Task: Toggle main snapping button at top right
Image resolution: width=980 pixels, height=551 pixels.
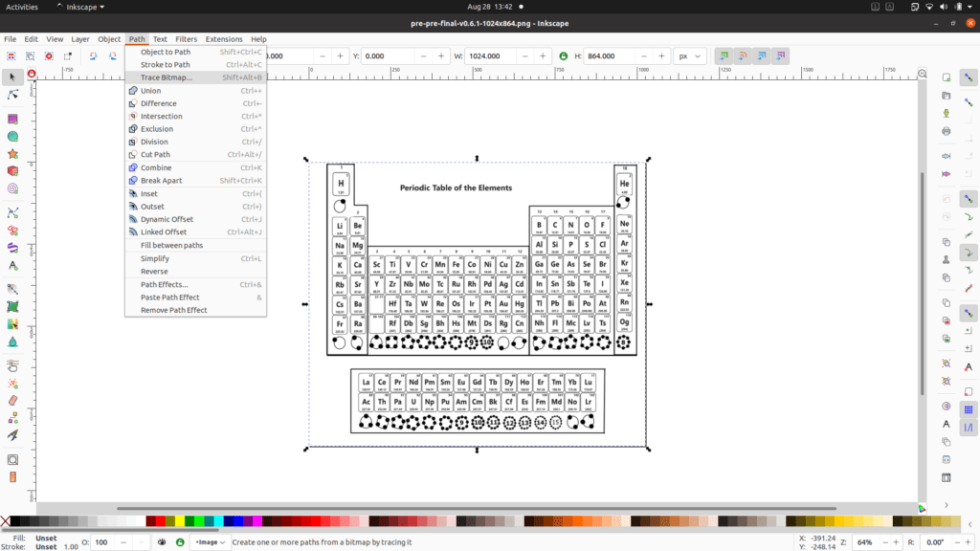Action: pyautogui.click(x=969, y=77)
